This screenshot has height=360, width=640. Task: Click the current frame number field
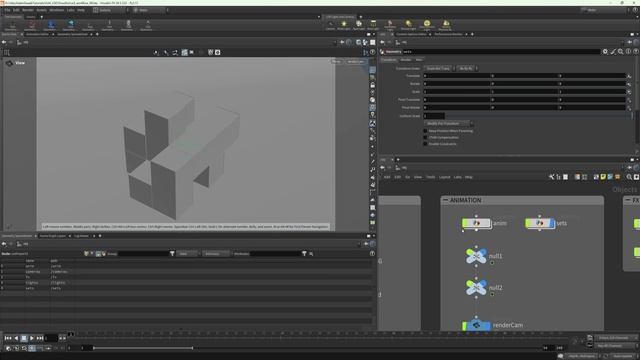click(51, 338)
